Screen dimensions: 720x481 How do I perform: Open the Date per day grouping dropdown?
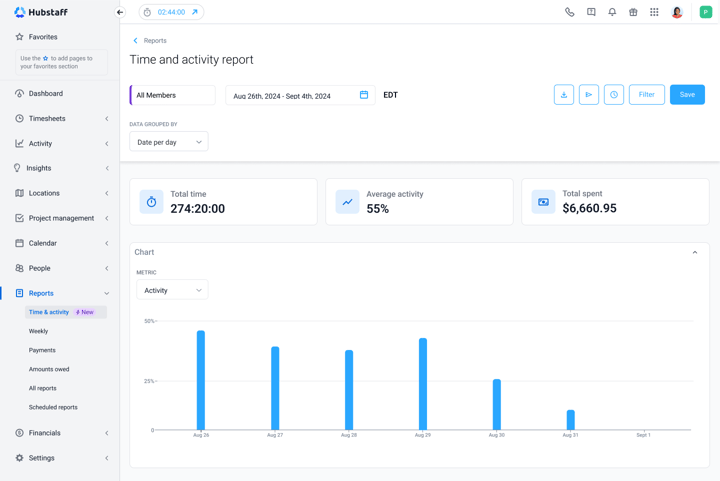pyautogui.click(x=169, y=142)
